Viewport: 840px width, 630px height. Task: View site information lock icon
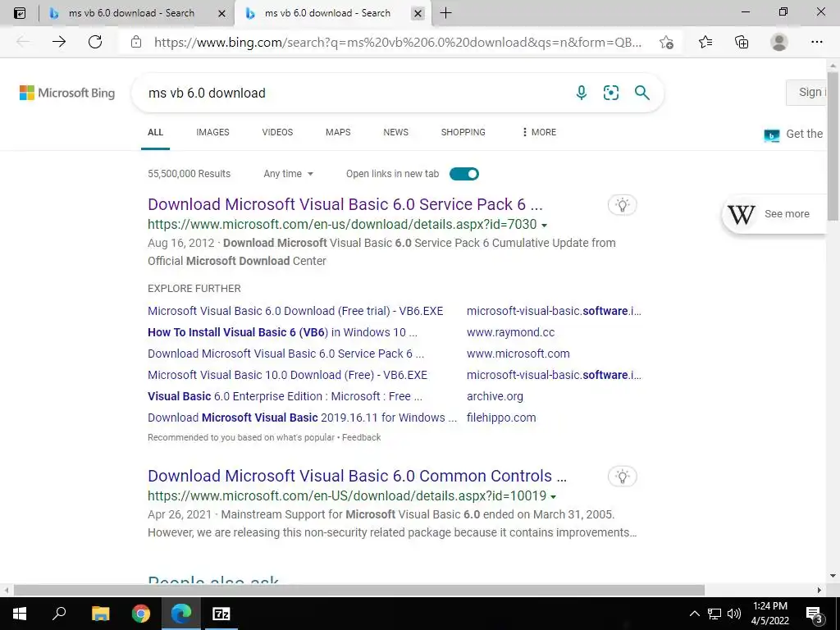tap(136, 42)
